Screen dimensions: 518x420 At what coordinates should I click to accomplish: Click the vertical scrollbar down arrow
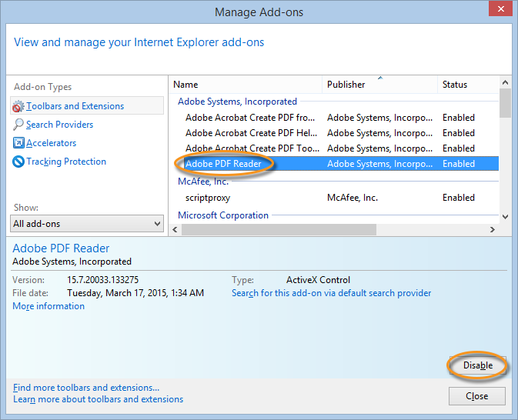(505, 217)
